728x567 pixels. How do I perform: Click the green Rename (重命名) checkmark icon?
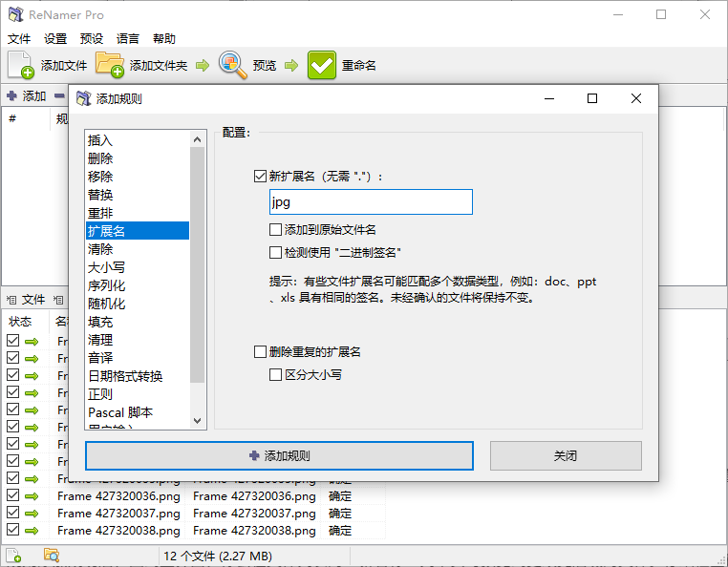pos(321,65)
